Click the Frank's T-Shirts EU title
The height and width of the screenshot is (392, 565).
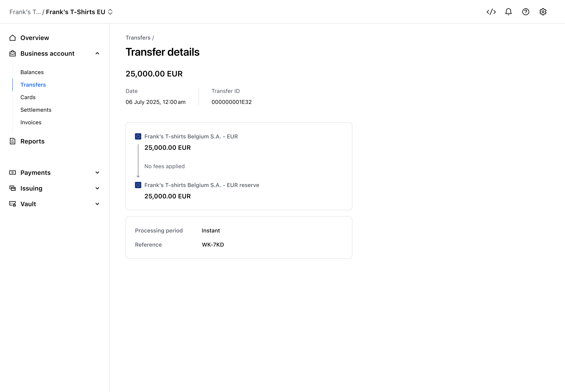[76, 12]
